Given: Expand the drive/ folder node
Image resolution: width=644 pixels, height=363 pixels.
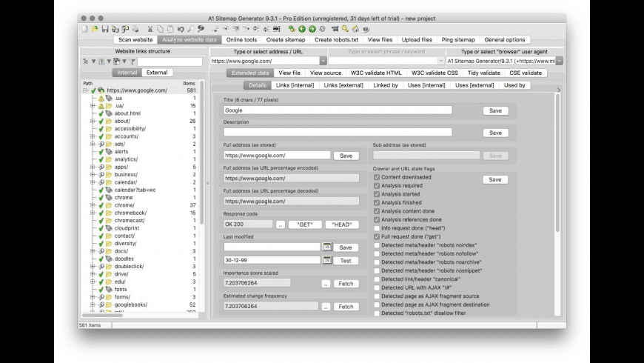Looking at the screenshot, I should pos(93,274).
